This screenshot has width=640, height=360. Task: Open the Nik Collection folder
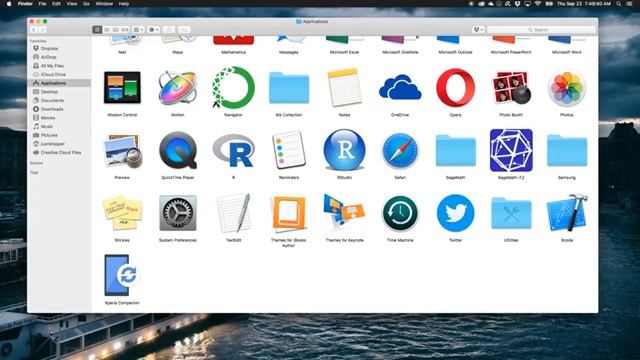(289, 88)
